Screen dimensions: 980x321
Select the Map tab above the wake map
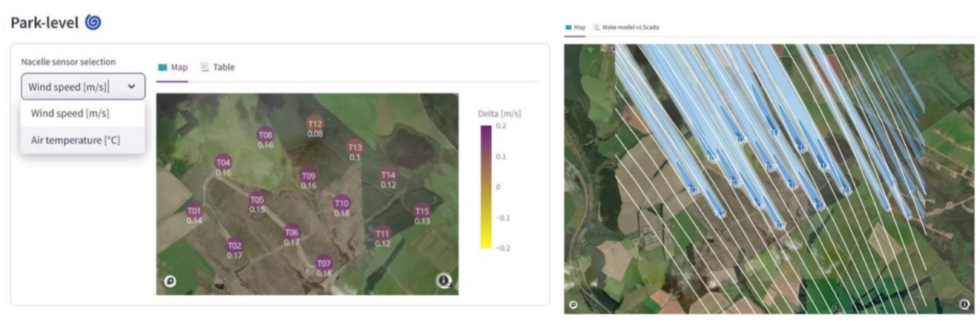pyautogui.click(x=575, y=27)
